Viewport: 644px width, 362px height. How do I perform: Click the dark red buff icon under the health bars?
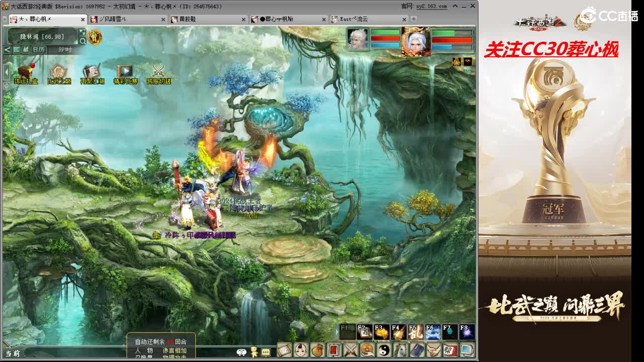[x=468, y=61]
